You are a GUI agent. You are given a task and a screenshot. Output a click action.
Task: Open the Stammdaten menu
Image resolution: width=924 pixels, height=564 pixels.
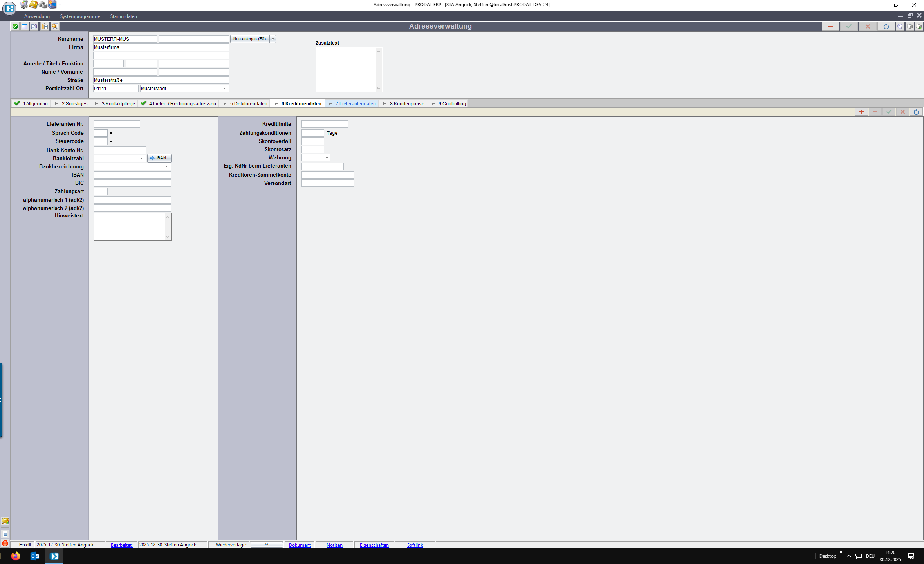(123, 16)
